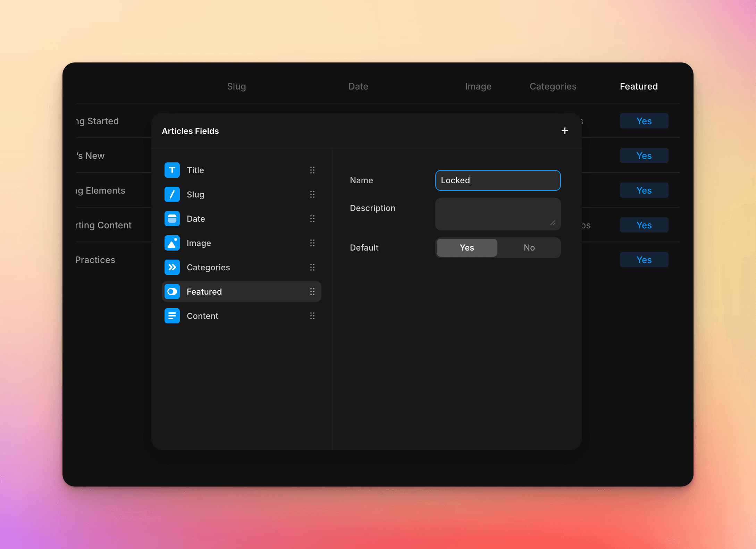The height and width of the screenshot is (549, 756).
Task: Click the Slug field's slash icon
Action: [x=172, y=194]
